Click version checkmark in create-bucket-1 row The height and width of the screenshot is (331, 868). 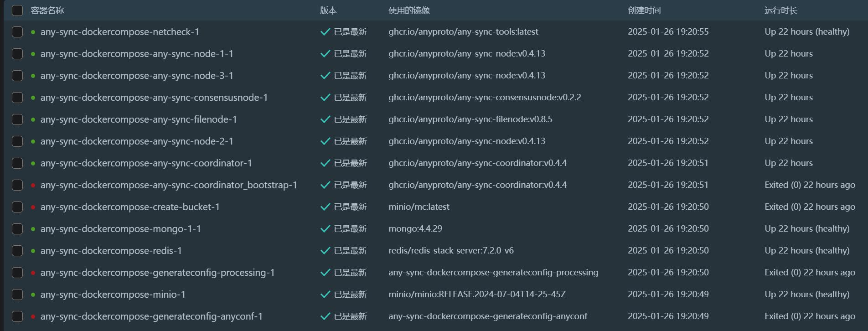(325, 207)
